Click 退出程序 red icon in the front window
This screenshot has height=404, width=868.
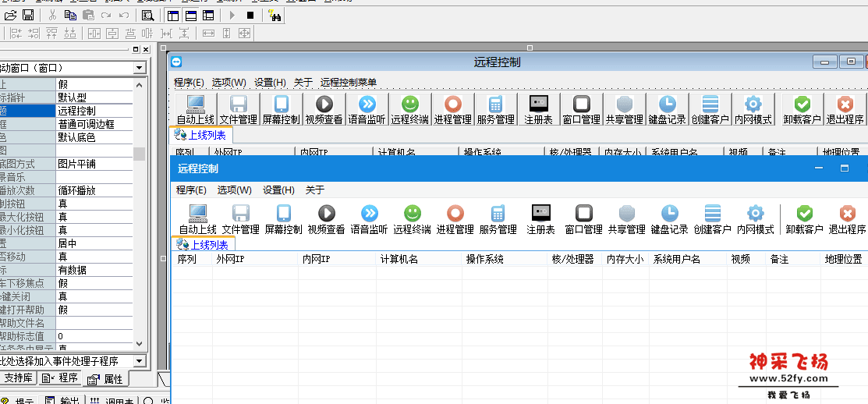click(847, 214)
